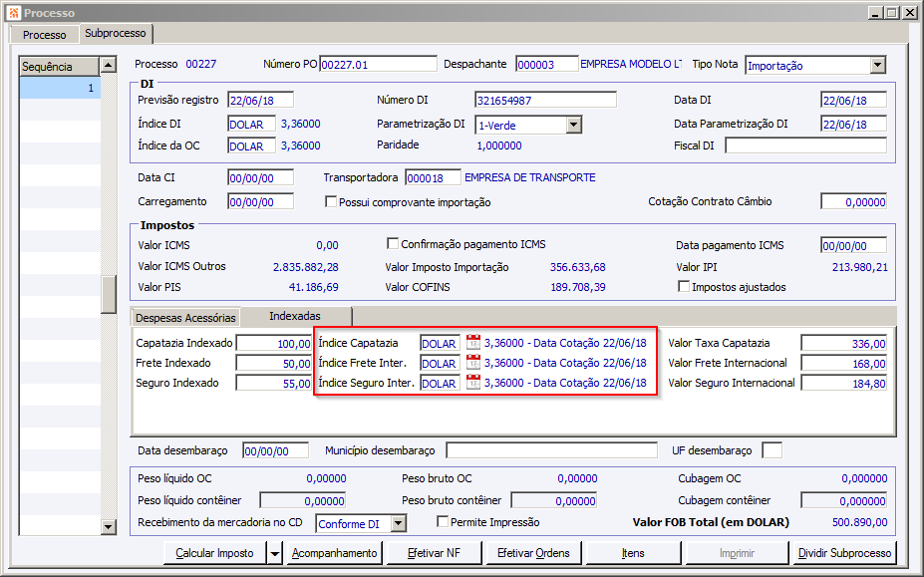Check Confirmação pagamento ICMS
The height and width of the screenshot is (577, 924).
393,244
